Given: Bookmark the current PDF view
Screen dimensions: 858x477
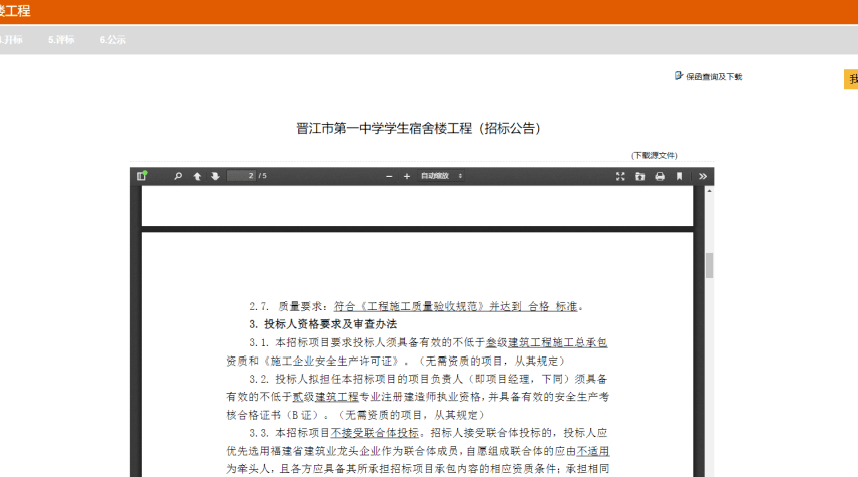Looking at the screenshot, I should point(680,176).
